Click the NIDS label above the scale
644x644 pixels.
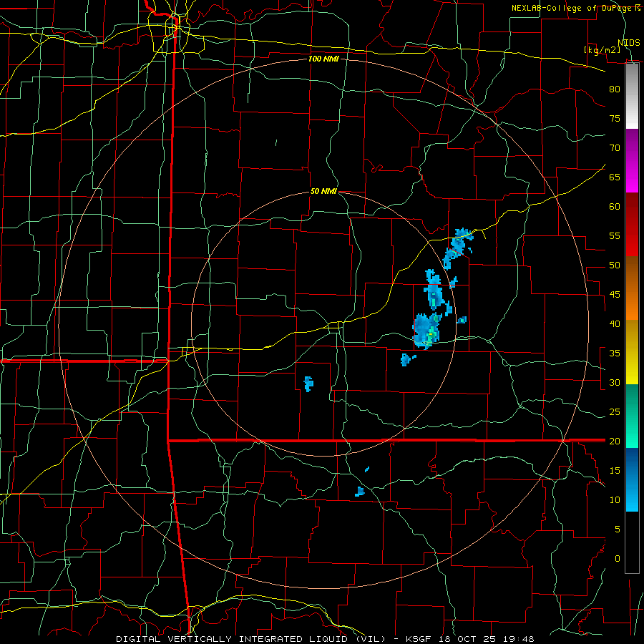(629, 42)
